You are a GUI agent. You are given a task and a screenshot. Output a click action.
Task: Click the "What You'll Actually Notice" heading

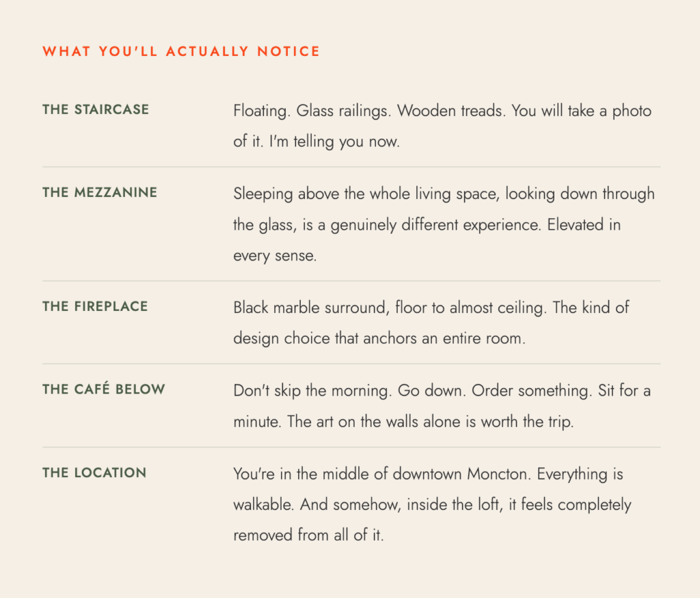pyautogui.click(x=181, y=51)
